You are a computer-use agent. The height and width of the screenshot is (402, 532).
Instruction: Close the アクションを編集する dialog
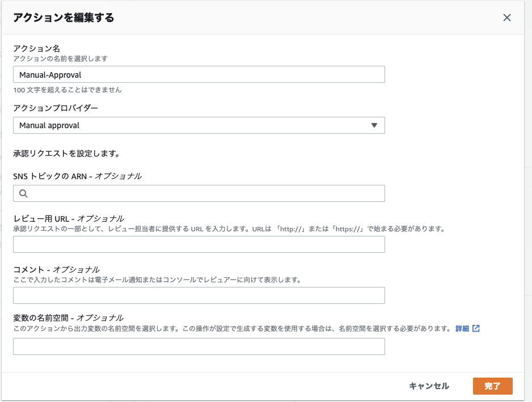(507, 18)
